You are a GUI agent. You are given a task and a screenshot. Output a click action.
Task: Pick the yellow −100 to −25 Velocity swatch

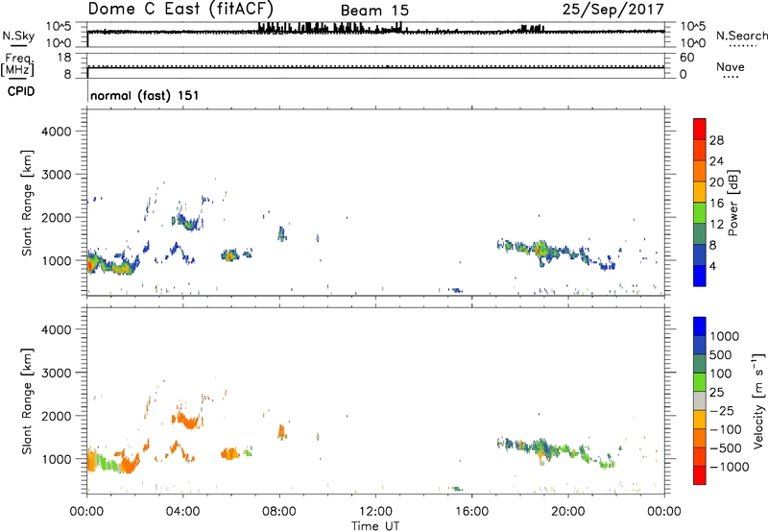pyautogui.click(x=700, y=420)
